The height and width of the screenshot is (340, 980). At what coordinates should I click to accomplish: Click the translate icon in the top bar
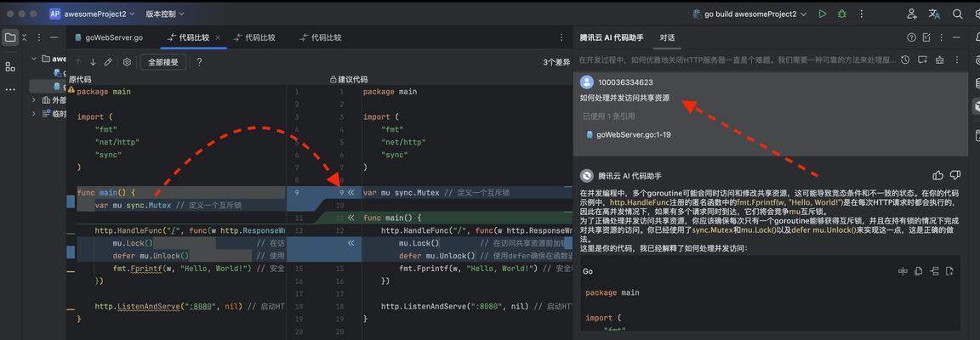coord(934,14)
